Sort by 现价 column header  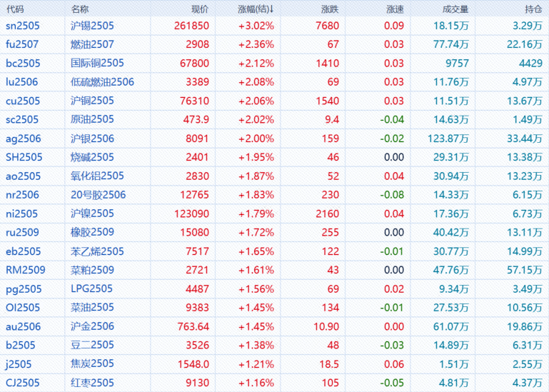click(x=200, y=9)
